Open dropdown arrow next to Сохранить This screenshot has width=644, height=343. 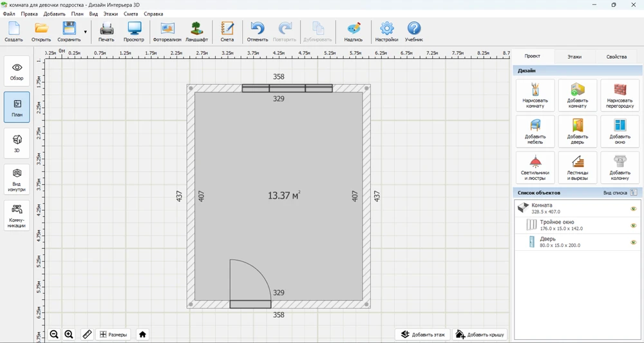click(85, 31)
